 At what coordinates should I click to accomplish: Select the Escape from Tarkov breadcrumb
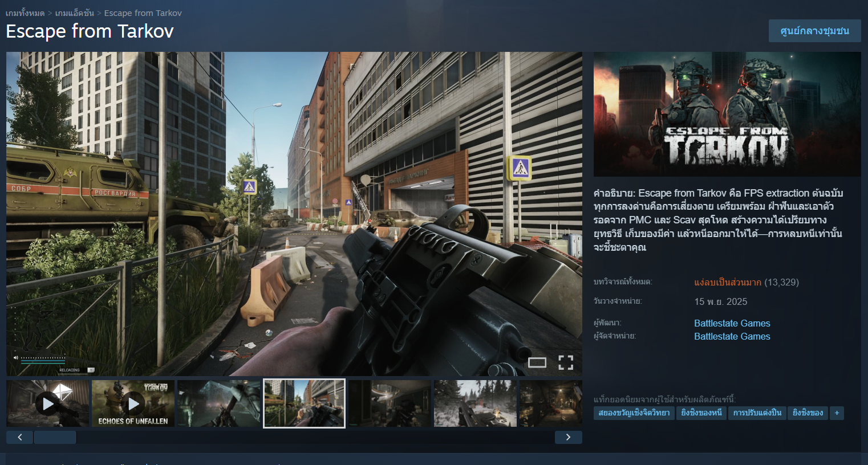143,13
